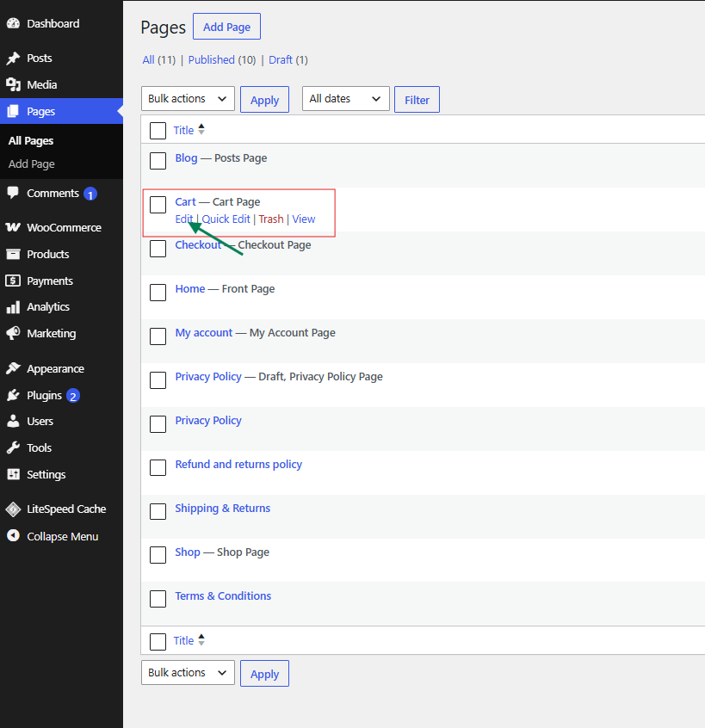Open the All Pages submenu item

tap(31, 140)
